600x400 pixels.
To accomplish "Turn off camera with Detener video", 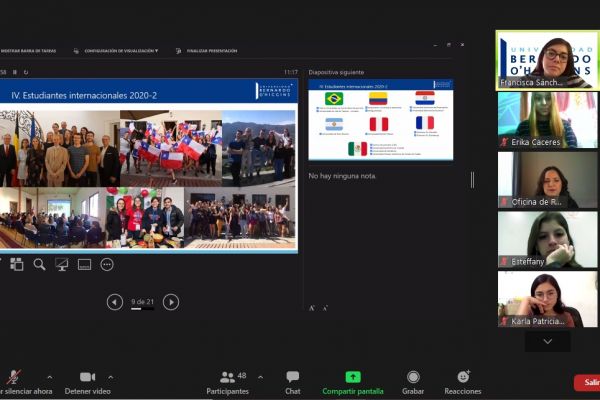I will pos(87,382).
